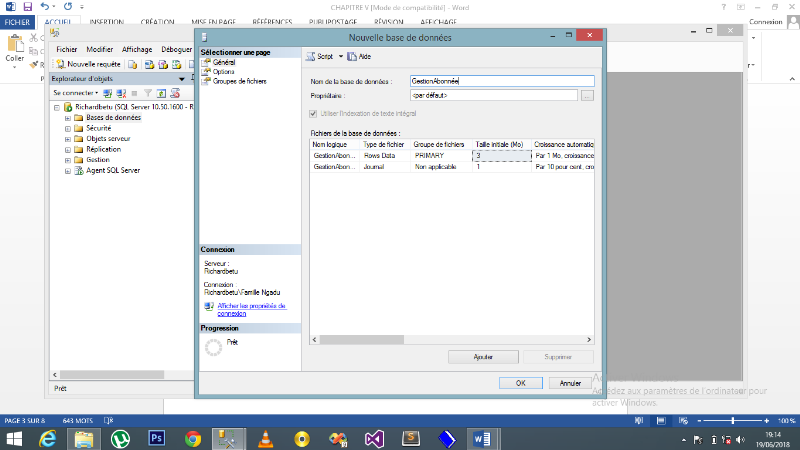The height and width of the screenshot is (450, 800).
Task: Collapse the Richardbetu server node
Action: [57, 108]
